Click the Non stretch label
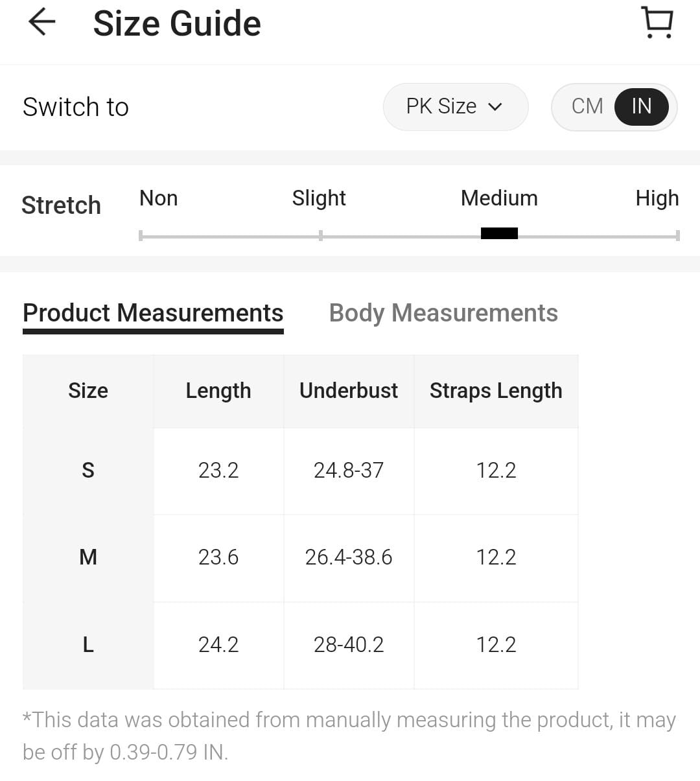Image resolution: width=700 pixels, height=781 pixels. (x=159, y=198)
